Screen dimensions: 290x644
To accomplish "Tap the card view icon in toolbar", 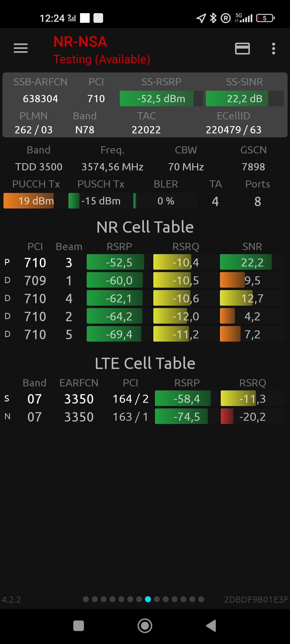I will pos(242,49).
